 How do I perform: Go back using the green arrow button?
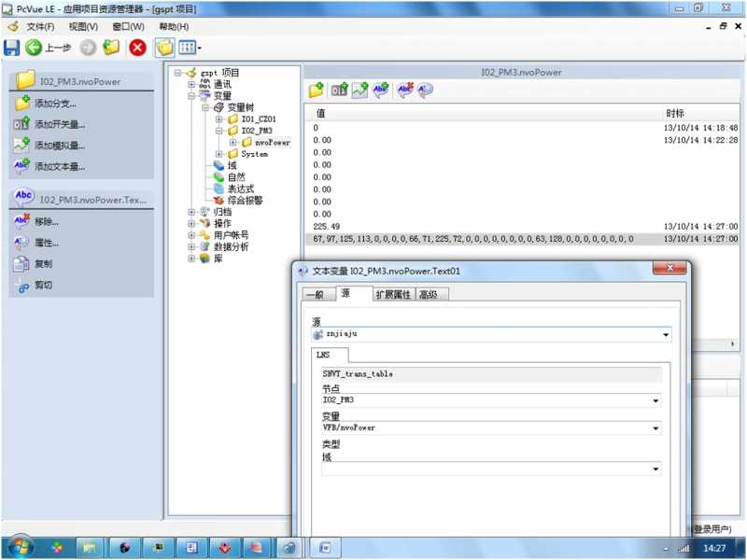(x=34, y=48)
